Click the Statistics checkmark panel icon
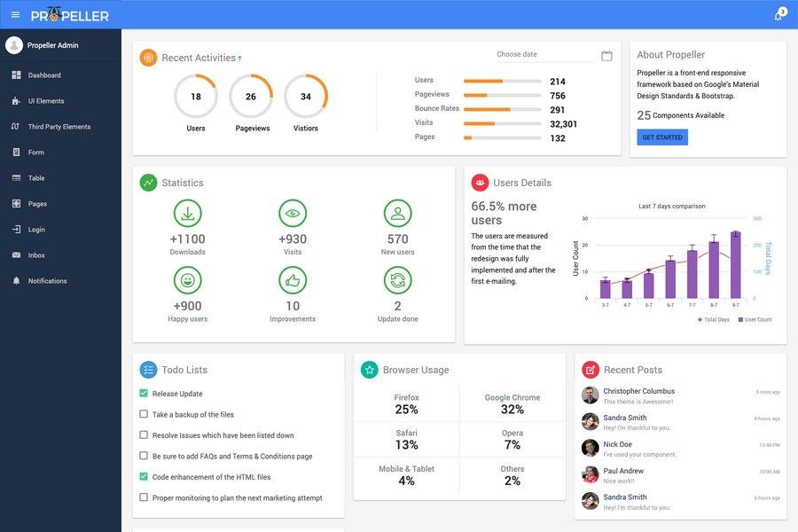Viewport: 798px width, 532px height. tap(149, 182)
